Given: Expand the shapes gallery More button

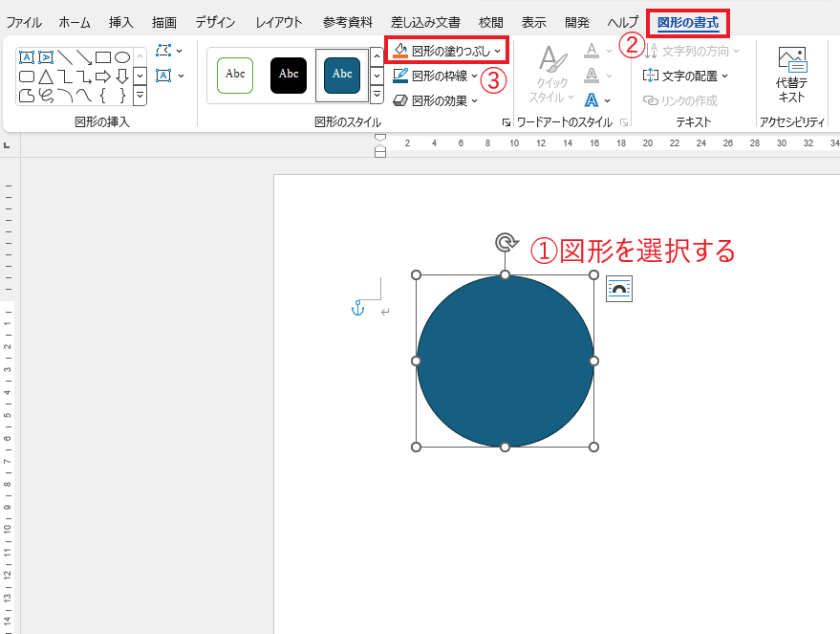Looking at the screenshot, I should 140,96.
